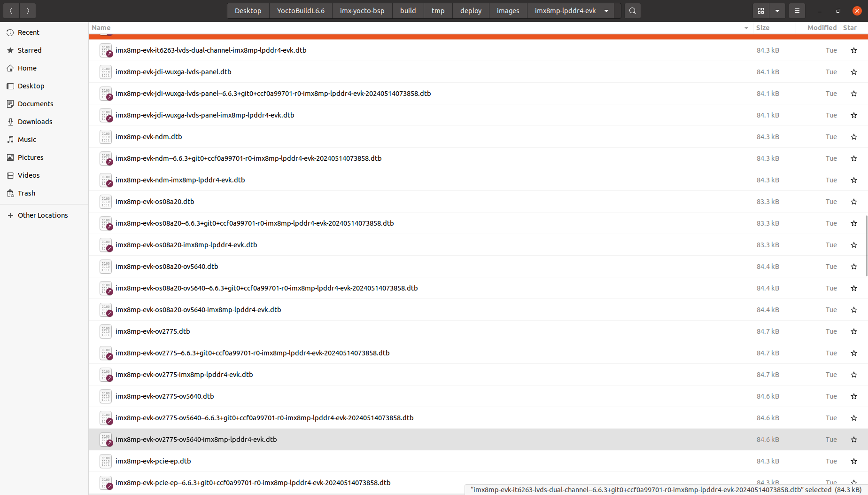
Task: Sort files by the Size column
Action: pos(762,28)
